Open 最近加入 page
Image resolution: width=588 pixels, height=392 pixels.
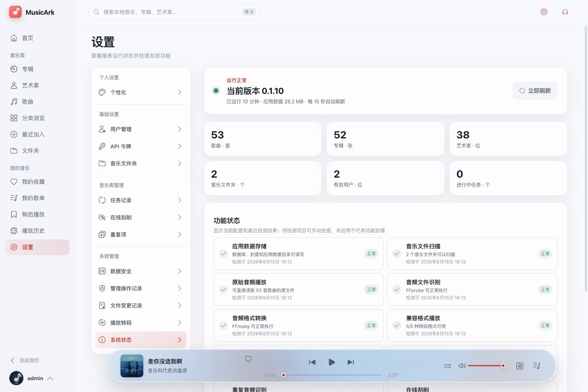coord(38,134)
